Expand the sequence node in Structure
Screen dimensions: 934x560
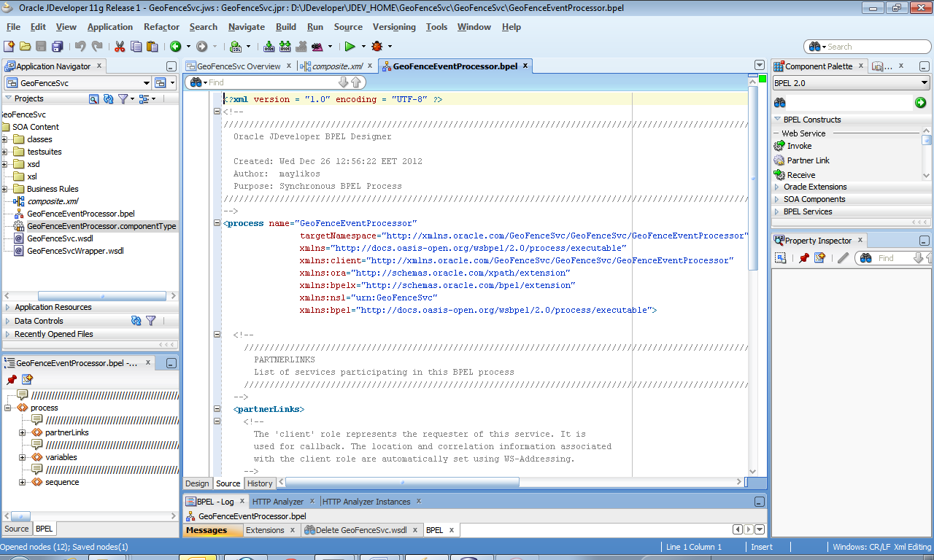[23, 482]
